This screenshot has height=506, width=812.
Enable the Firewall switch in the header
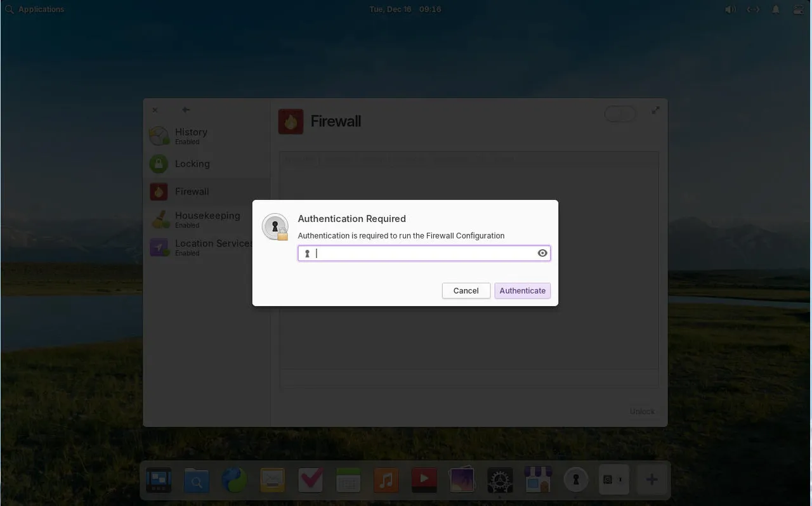point(620,114)
